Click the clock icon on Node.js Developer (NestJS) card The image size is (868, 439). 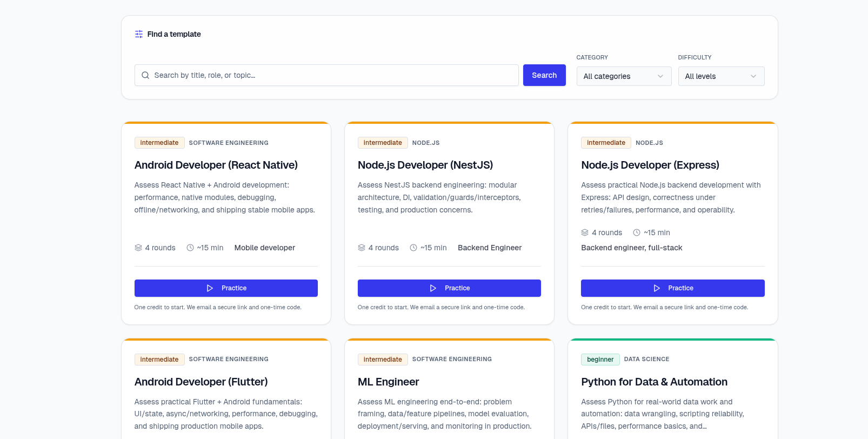[413, 248]
